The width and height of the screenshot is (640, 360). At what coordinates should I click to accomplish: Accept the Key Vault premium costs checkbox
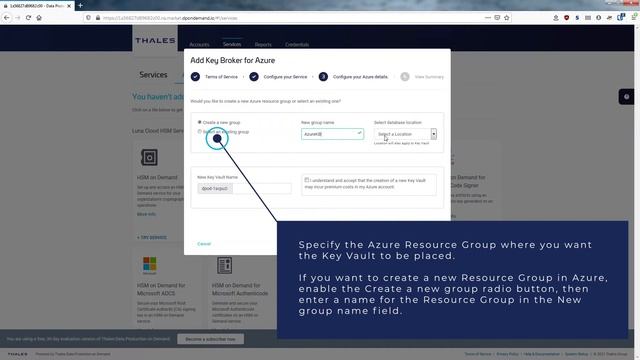307,180
